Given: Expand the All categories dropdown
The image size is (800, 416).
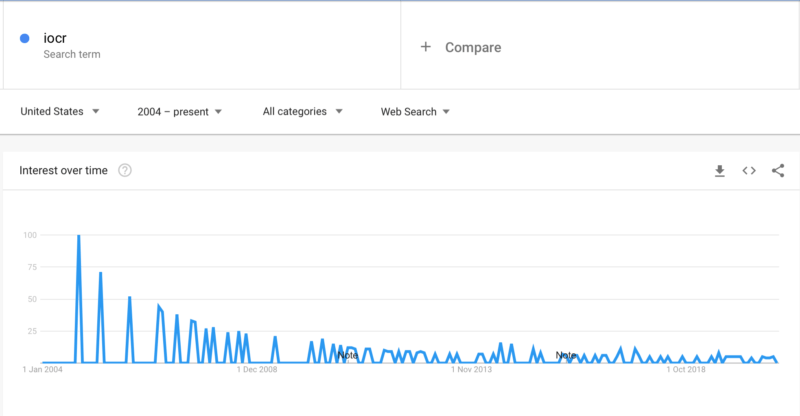Looking at the screenshot, I should point(303,111).
